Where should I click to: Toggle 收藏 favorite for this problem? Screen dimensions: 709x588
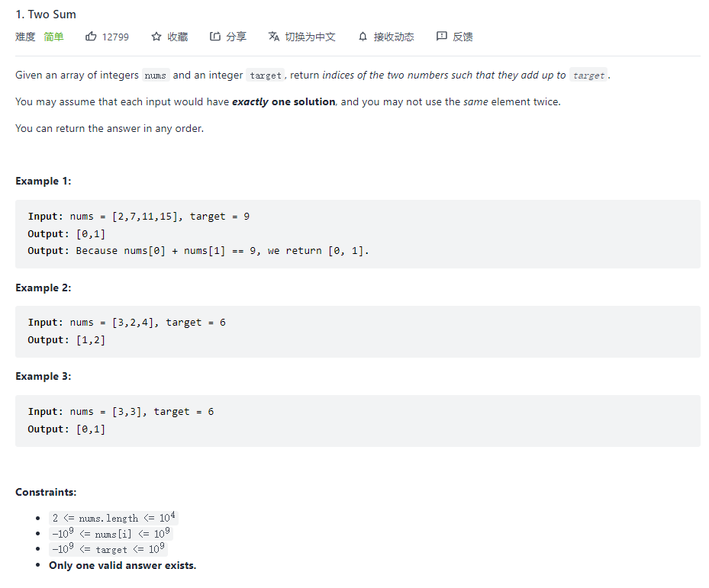click(178, 37)
